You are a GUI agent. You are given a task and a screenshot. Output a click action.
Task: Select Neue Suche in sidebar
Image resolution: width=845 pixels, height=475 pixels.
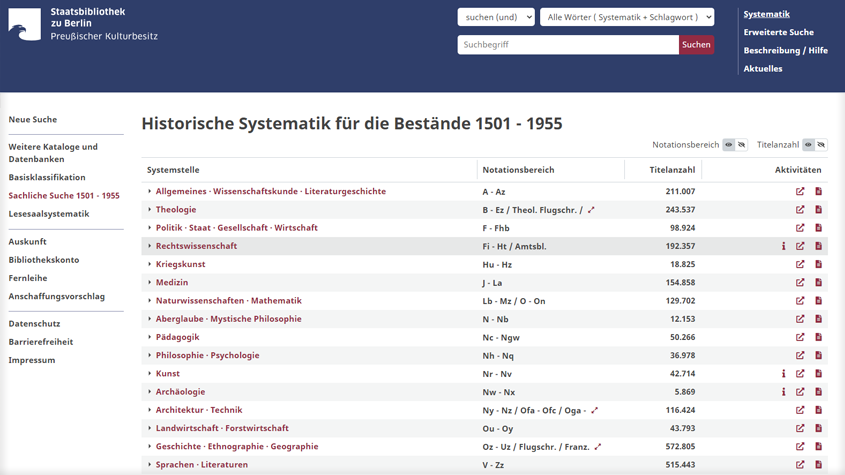click(32, 120)
